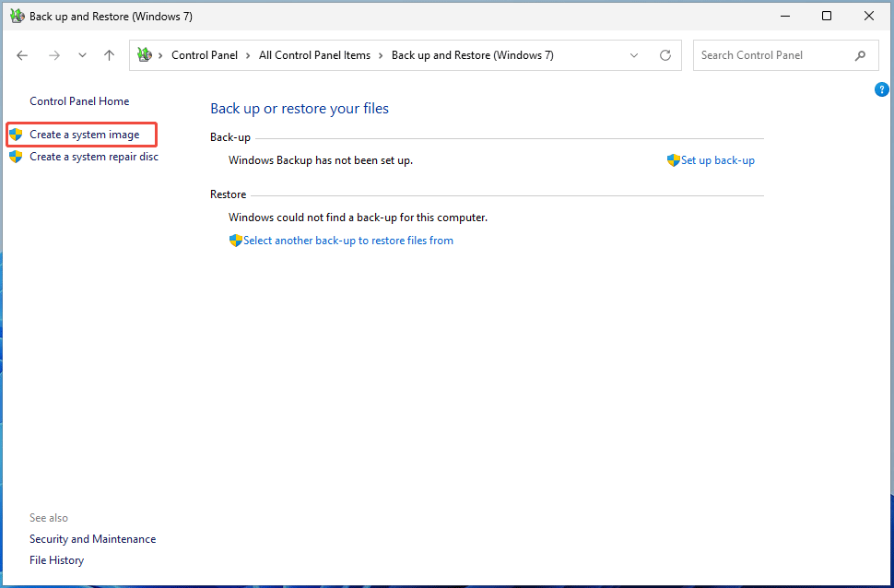894x588 pixels.
Task: Refresh the current Control Panel view
Action: click(665, 55)
